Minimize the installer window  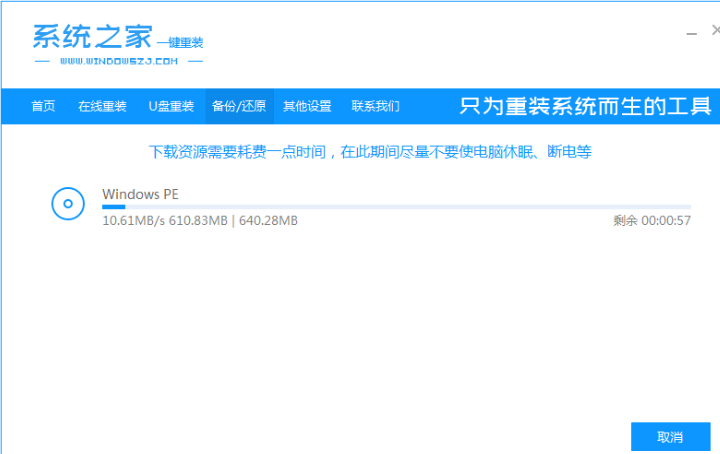[x=689, y=32]
